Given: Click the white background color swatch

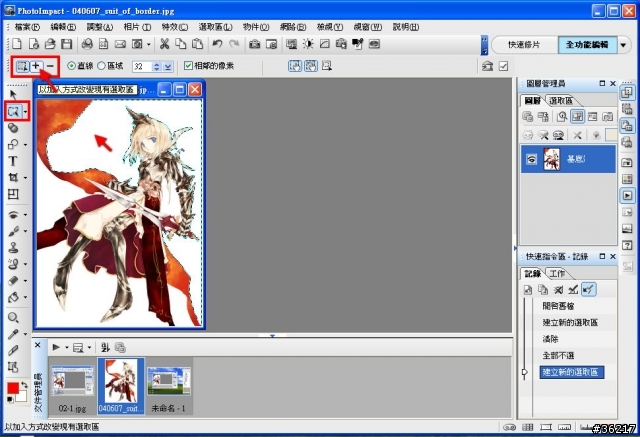Looking at the screenshot, I should pyautogui.click(x=22, y=396).
